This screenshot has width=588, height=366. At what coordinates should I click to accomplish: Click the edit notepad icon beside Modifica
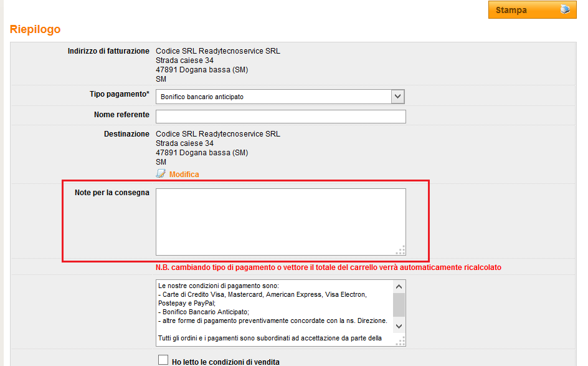pos(161,173)
